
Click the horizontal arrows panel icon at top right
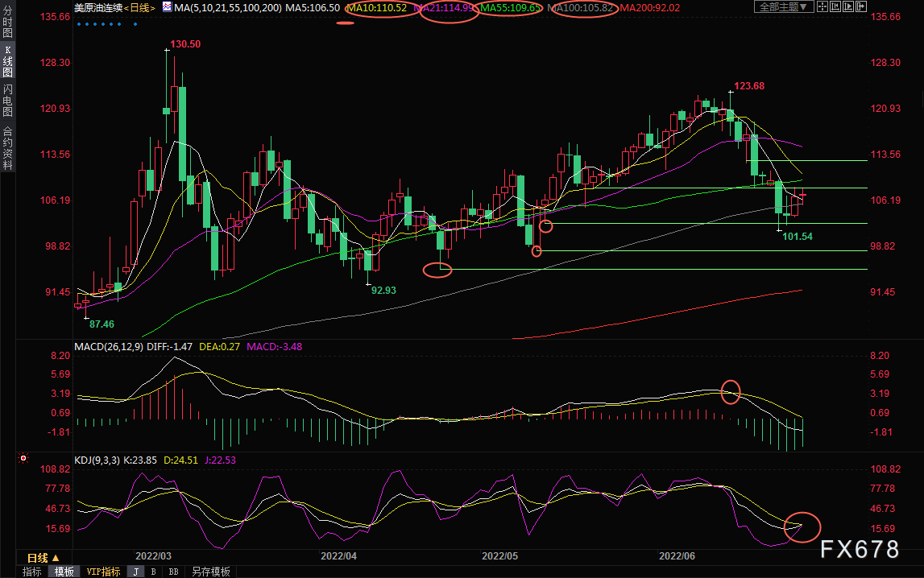tap(861, 6)
